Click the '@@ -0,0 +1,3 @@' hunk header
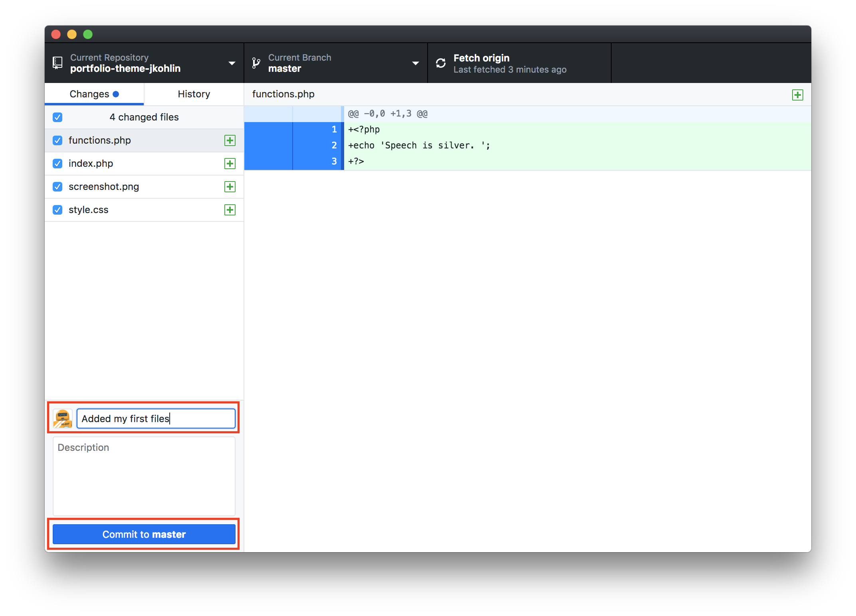 [x=388, y=114]
